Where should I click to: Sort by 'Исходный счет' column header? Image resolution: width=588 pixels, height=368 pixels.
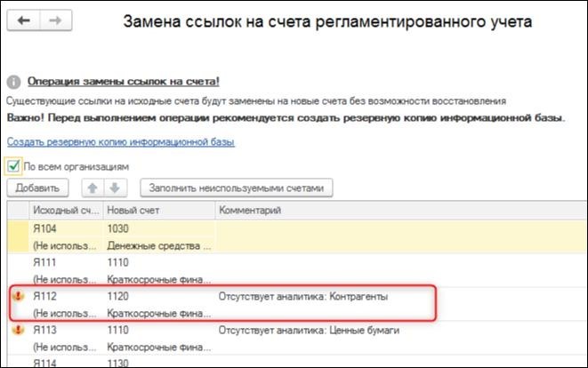coord(65,210)
